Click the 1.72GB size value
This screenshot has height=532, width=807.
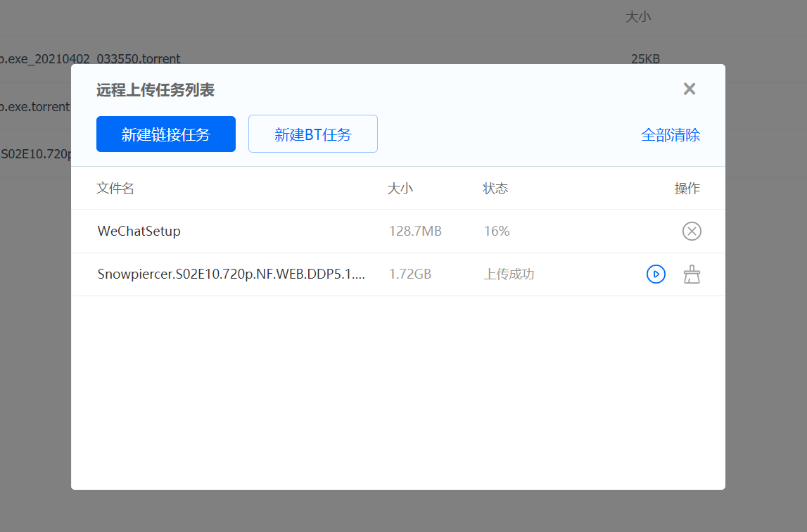[409, 274]
